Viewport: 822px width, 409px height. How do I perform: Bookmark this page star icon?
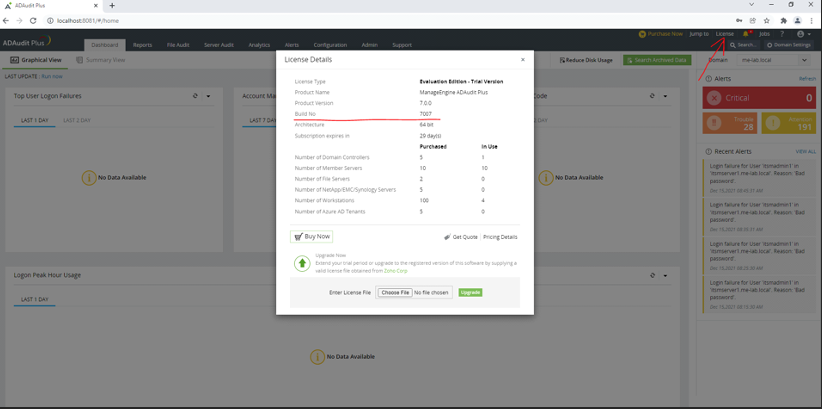766,20
